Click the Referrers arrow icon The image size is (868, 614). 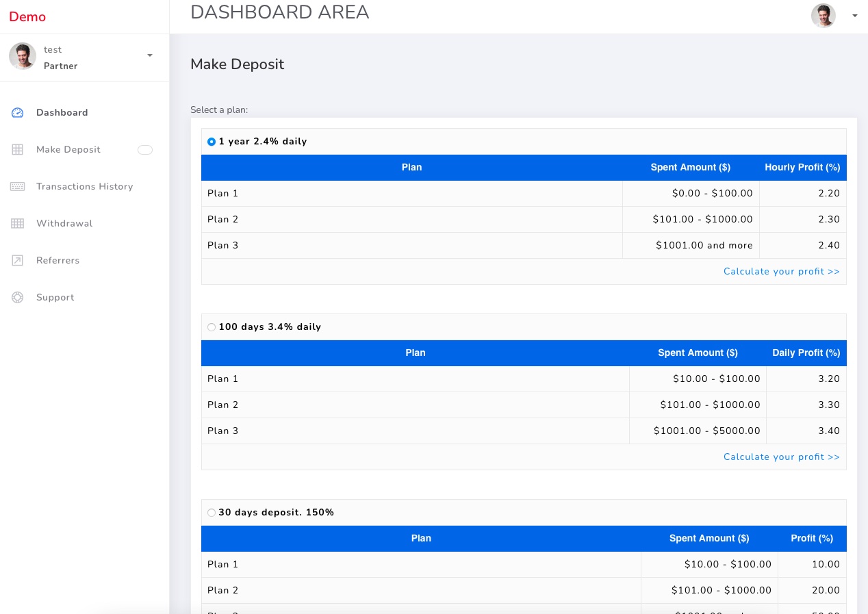coord(18,261)
